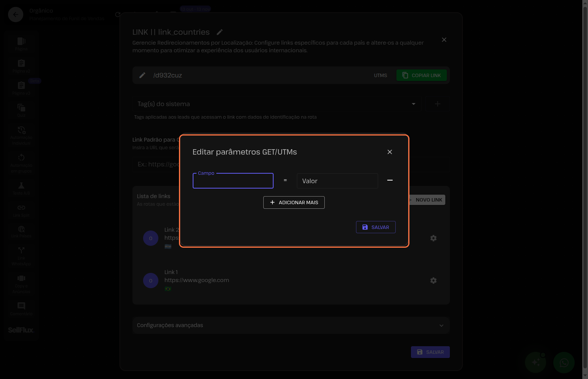Remove the parameter row with minus icon
Screen dimensions: 588x379
point(390,180)
